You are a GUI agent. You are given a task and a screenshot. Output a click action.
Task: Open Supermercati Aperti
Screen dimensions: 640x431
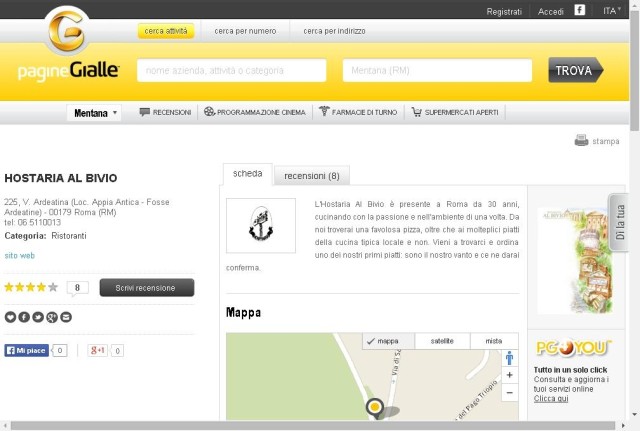455,112
